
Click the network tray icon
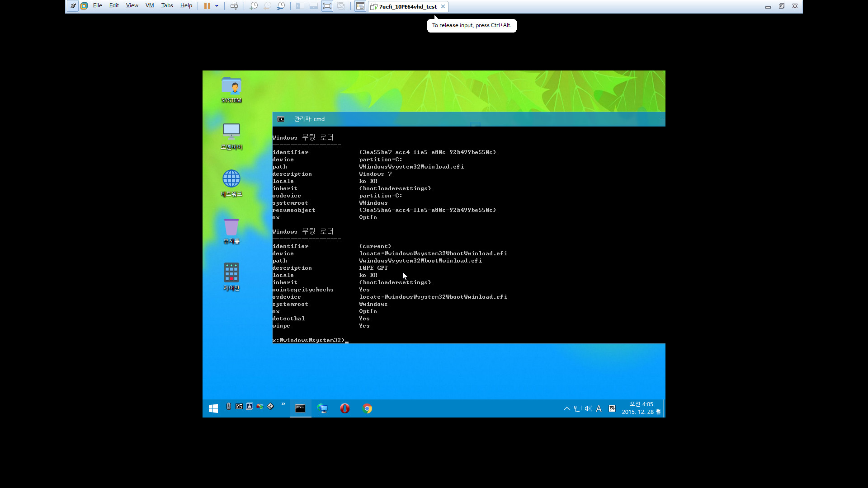(x=578, y=408)
